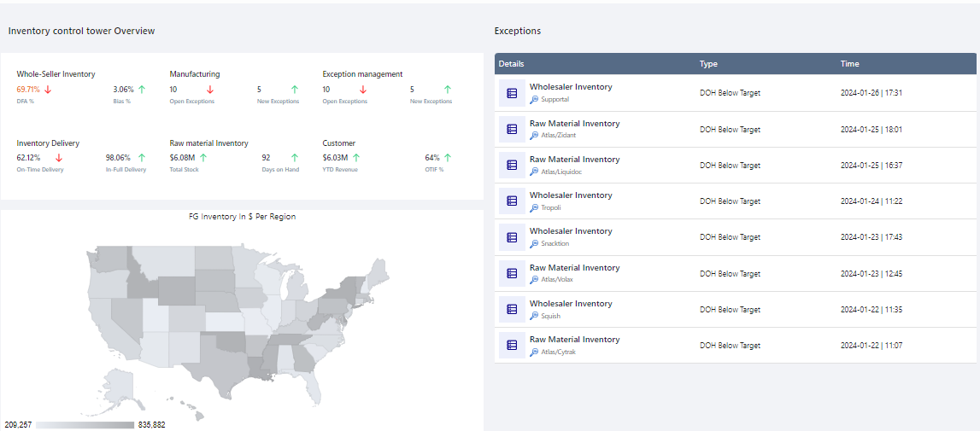Click the list icon for Atlas/Zidant row
Image resolution: width=980 pixels, height=431 pixels.
coord(512,129)
